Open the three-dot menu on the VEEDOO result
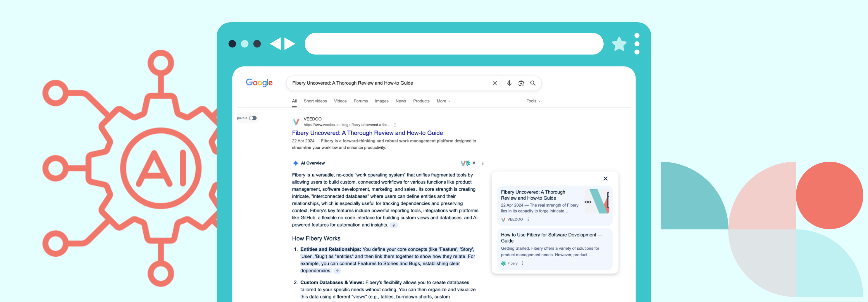 pos(395,124)
